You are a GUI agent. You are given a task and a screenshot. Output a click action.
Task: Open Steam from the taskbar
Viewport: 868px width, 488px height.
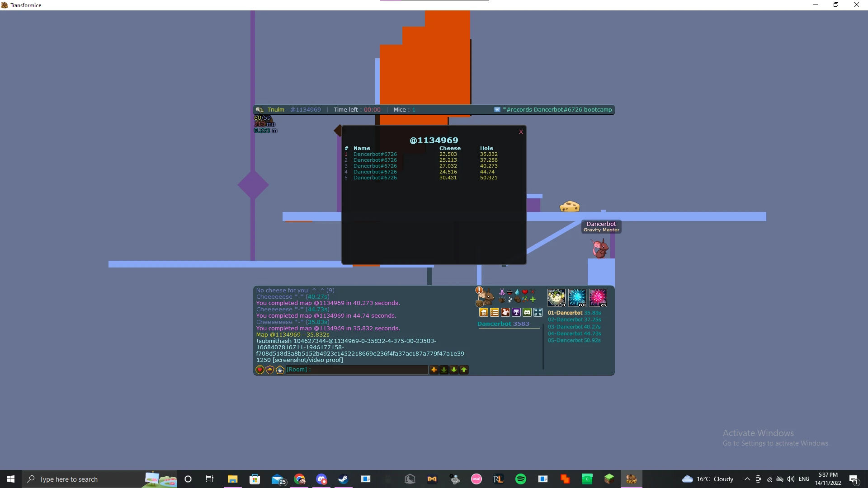[x=344, y=479]
